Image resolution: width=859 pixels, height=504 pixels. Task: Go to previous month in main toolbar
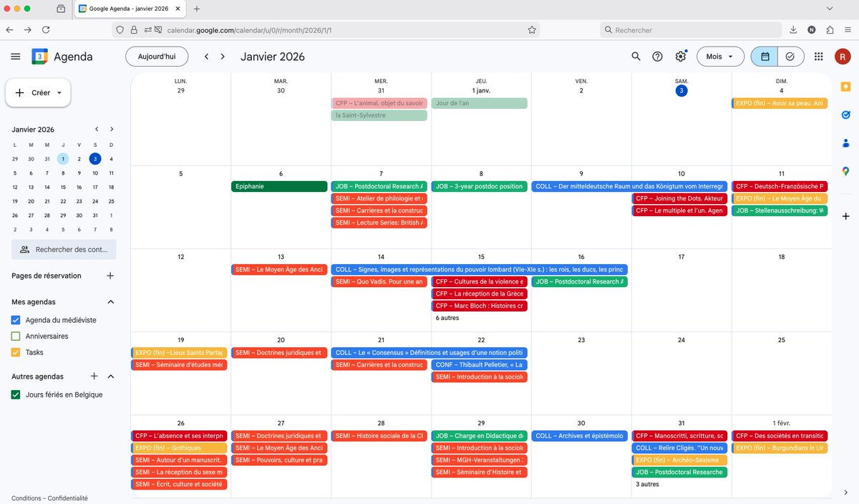tap(206, 57)
